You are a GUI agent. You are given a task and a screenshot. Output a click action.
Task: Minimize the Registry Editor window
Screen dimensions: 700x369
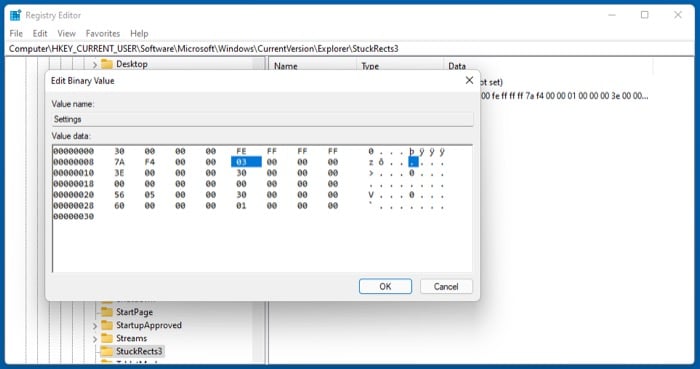612,15
